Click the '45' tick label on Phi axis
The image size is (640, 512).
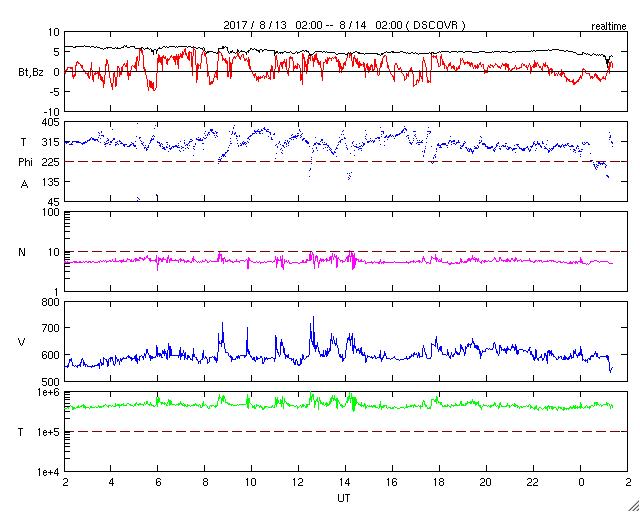(x=54, y=202)
